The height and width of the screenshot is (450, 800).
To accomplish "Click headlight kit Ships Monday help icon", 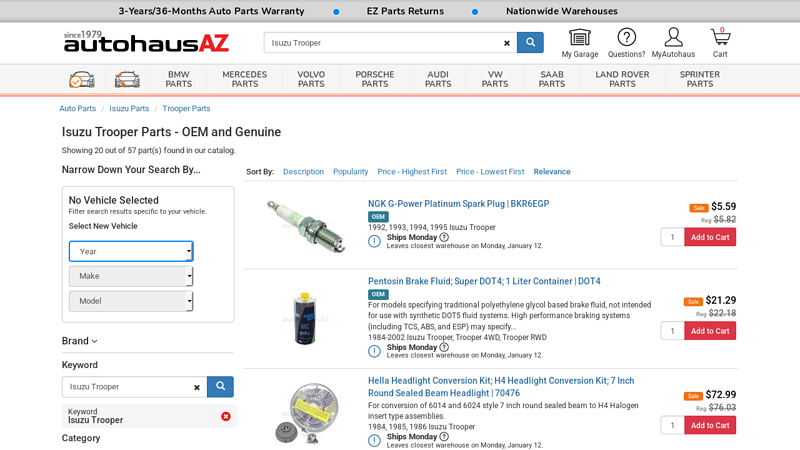I will point(444,437).
